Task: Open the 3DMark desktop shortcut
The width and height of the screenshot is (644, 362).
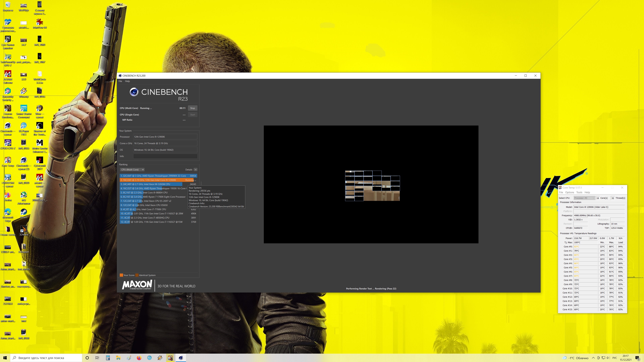Action: coord(24,229)
